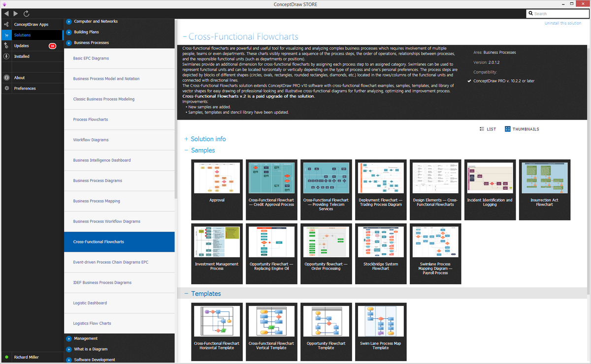Open Incident Identification and Logging sample
Image resolution: width=591 pixels, height=364 pixels.
point(490,190)
